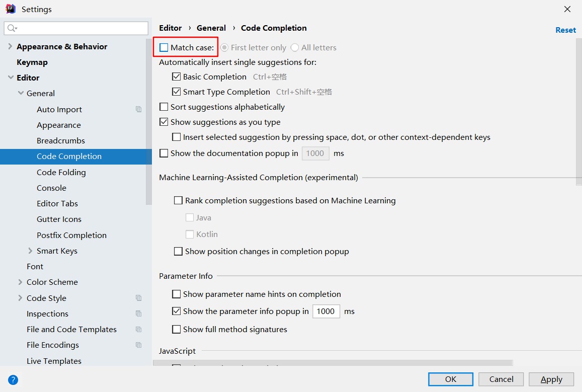Open the Code Folding settings page
This screenshot has width=582, height=392.
(61, 172)
